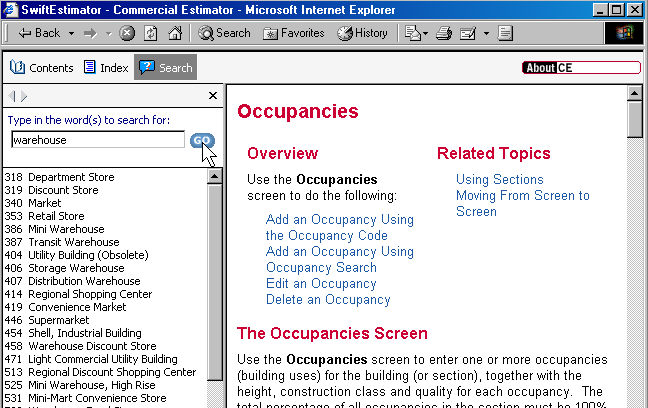Click the results list scroll up arrow
The width and height of the screenshot is (648, 408).
coord(214,177)
